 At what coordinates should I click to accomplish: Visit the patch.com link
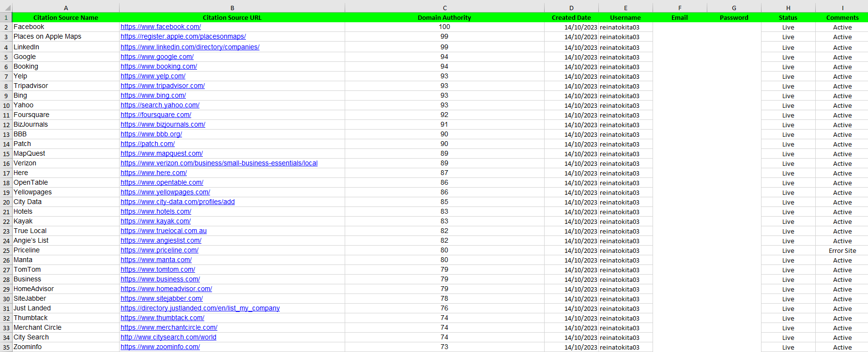[x=148, y=144]
